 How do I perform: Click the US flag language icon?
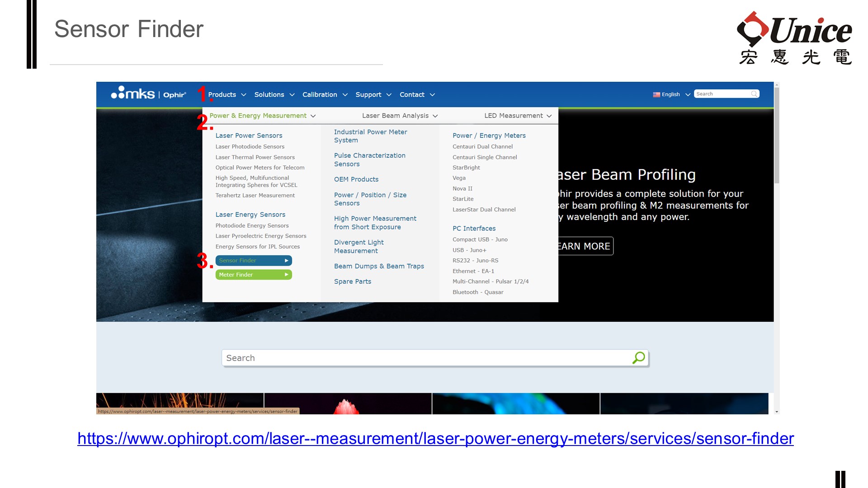click(656, 94)
